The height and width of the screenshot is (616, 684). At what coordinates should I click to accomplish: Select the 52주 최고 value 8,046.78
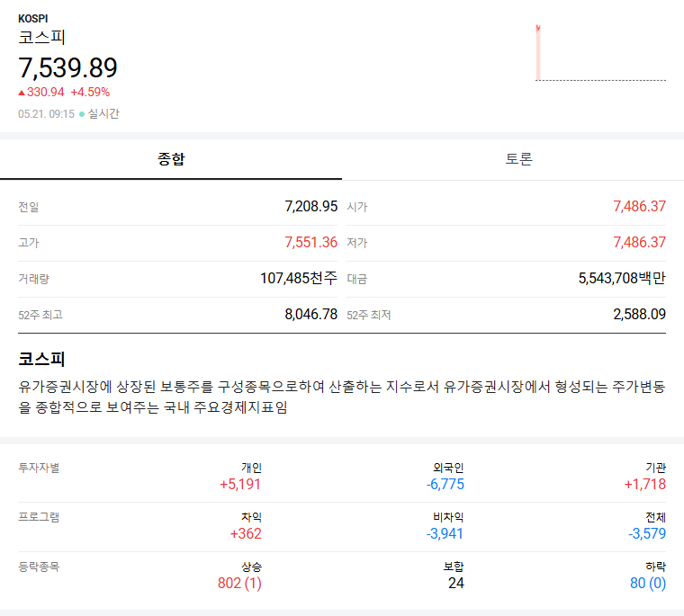(311, 315)
